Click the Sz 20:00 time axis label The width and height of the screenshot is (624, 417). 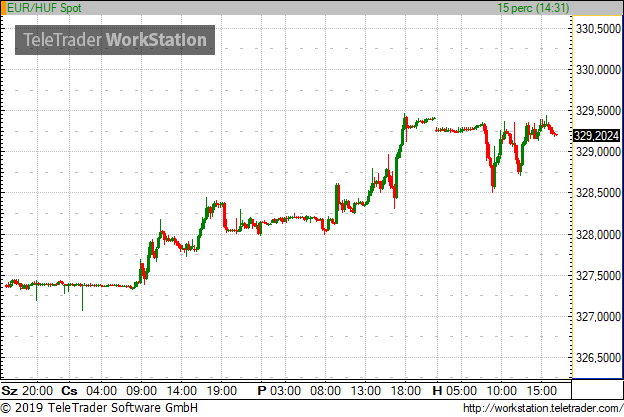click(27, 391)
